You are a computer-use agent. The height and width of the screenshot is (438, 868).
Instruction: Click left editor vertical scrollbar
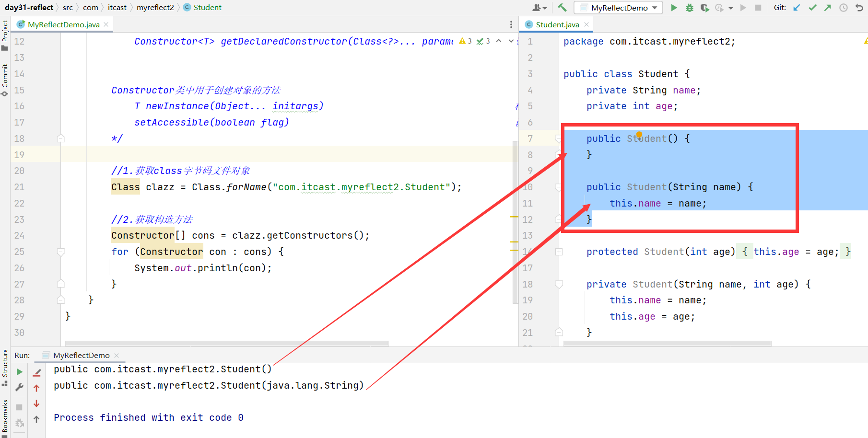pos(516,223)
